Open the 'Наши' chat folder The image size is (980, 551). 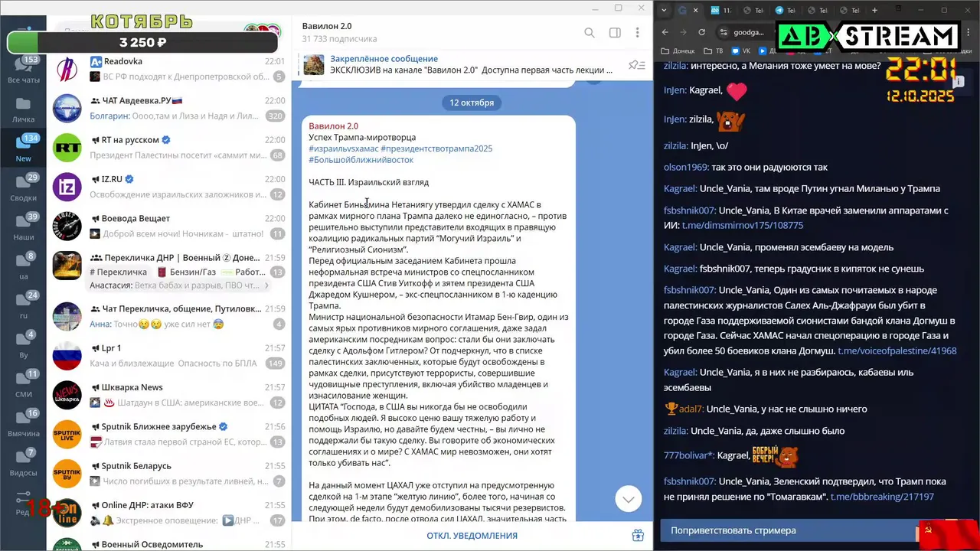point(23,228)
